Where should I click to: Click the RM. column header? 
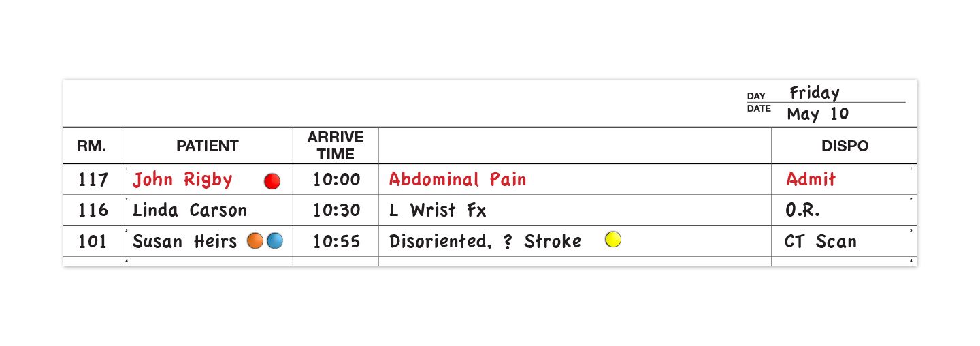click(92, 146)
